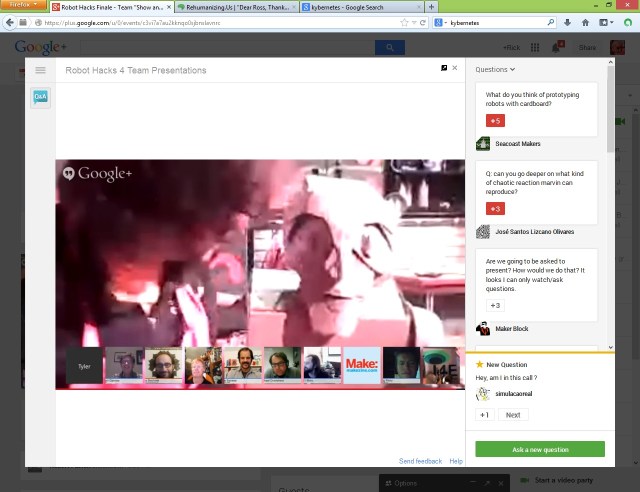Screen dimensions: 640x492
Task: Click the Send feedback link
Action: (420, 461)
